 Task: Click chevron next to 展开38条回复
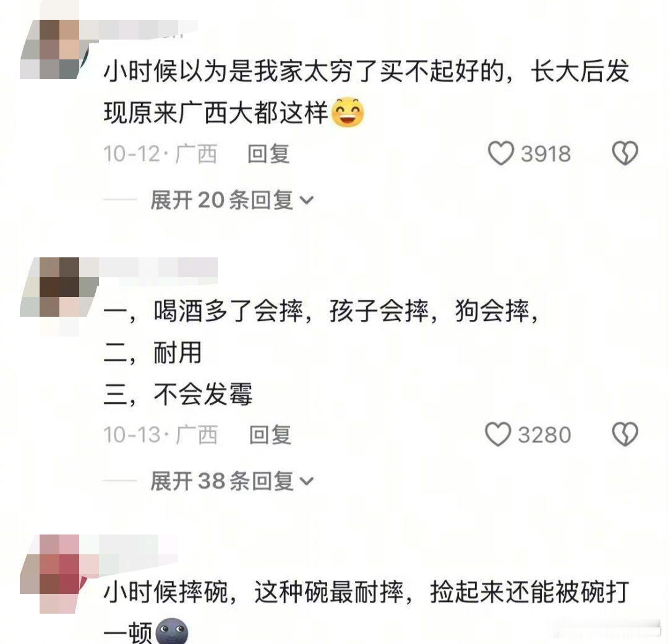(307, 481)
